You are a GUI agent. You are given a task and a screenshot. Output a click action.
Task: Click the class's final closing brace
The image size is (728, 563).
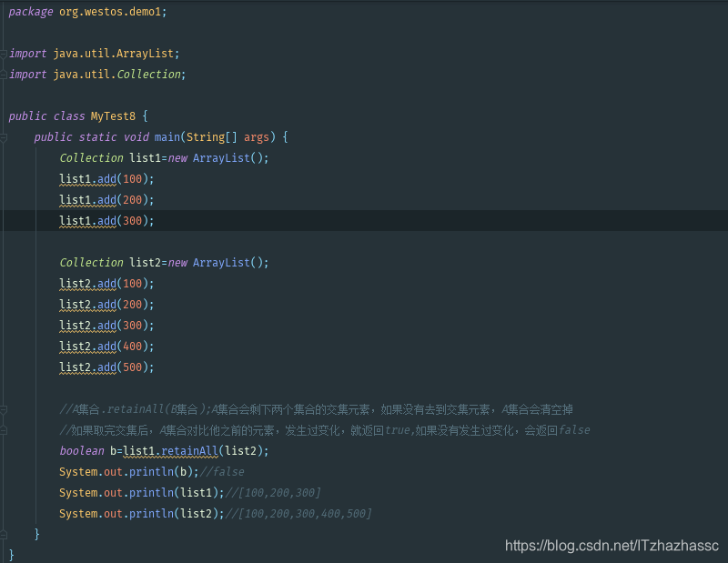pyautogui.click(x=12, y=555)
